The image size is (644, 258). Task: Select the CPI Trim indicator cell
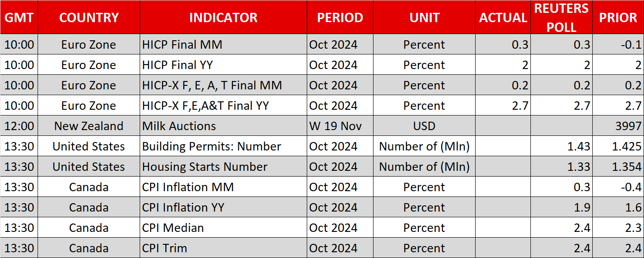164,248
